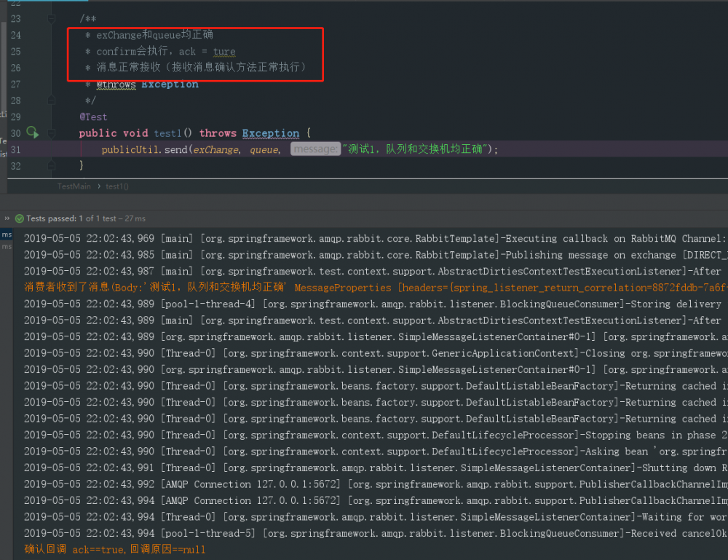Collapse the comment end fold marker at line 28

coord(52,100)
